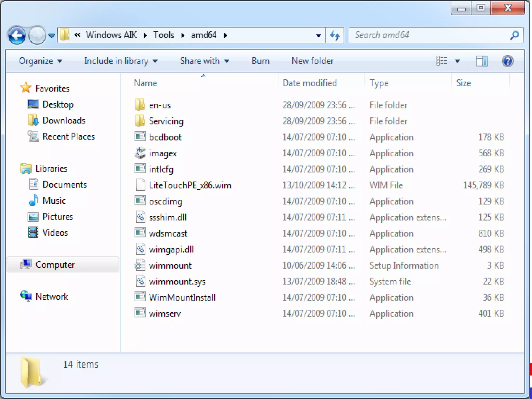532x399 pixels.
Task: Toggle the preview pane button
Action: click(x=482, y=61)
